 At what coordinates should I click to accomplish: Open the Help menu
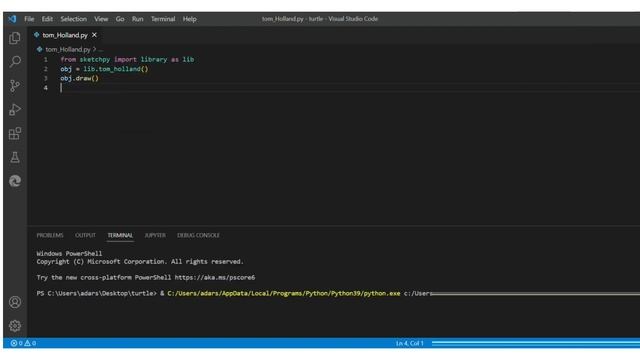click(189, 19)
